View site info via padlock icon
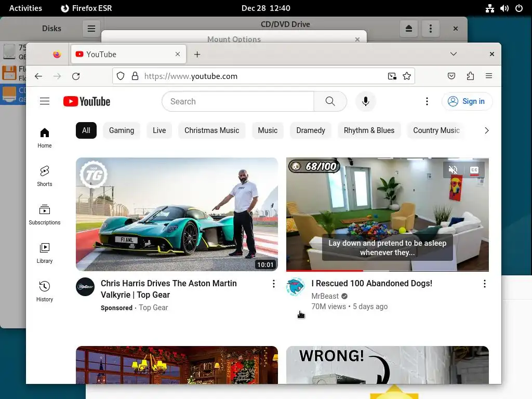Image resolution: width=532 pixels, height=399 pixels. [135, 76]
